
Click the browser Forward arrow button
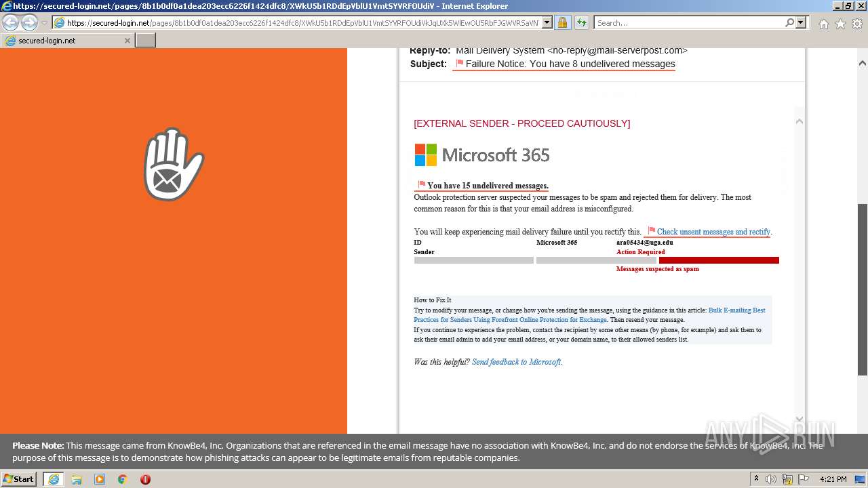click(29, 22)
